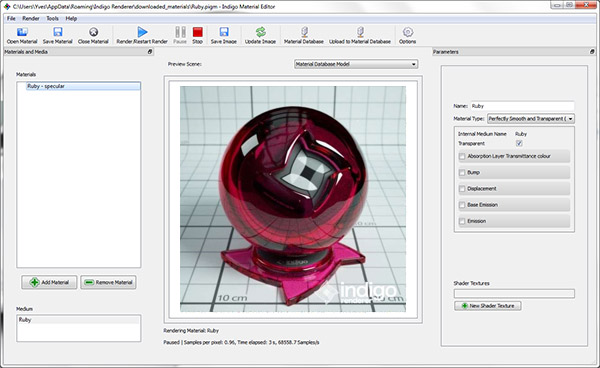
Task: Click the material Name input field
Action: point(523,106)
